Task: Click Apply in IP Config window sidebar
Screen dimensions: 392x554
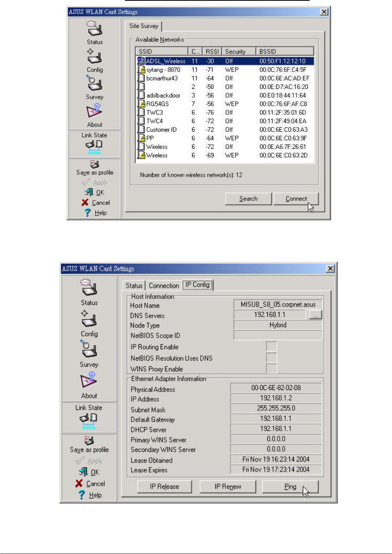Action: coord(90,461)
